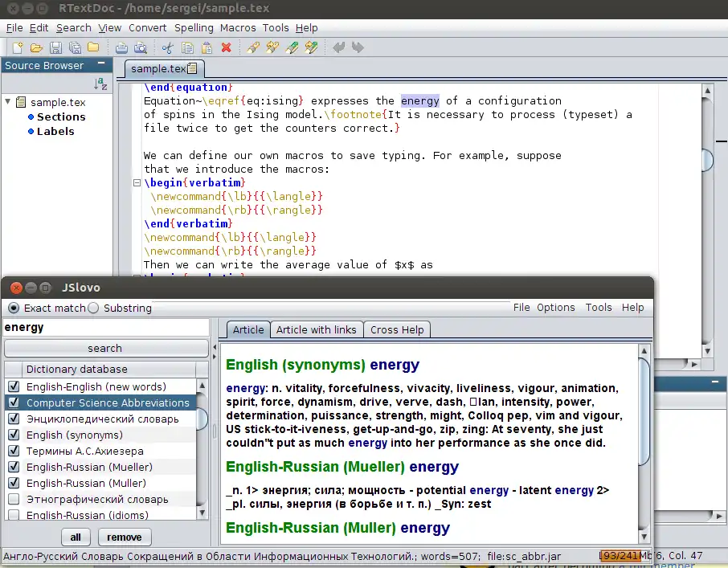
Task: Click the New file toolbar icon
Action: tap(16, 47)
